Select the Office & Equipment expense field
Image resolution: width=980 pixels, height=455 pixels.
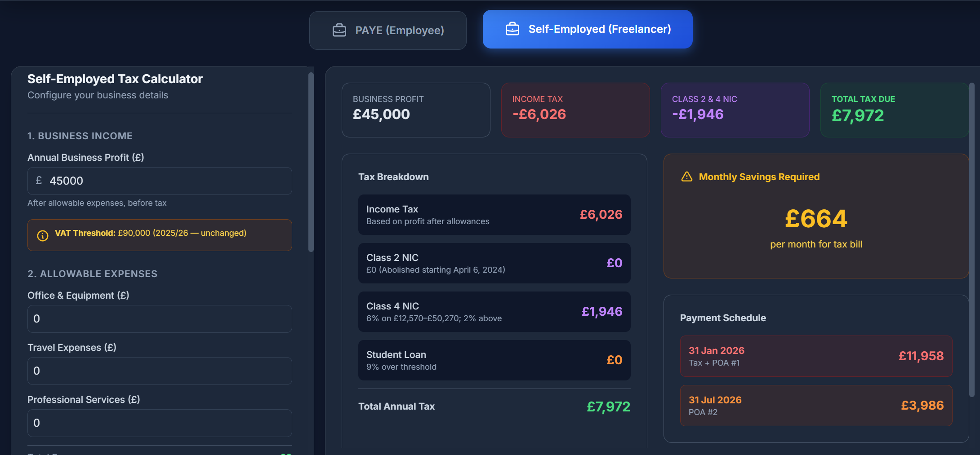pos(160,318)
